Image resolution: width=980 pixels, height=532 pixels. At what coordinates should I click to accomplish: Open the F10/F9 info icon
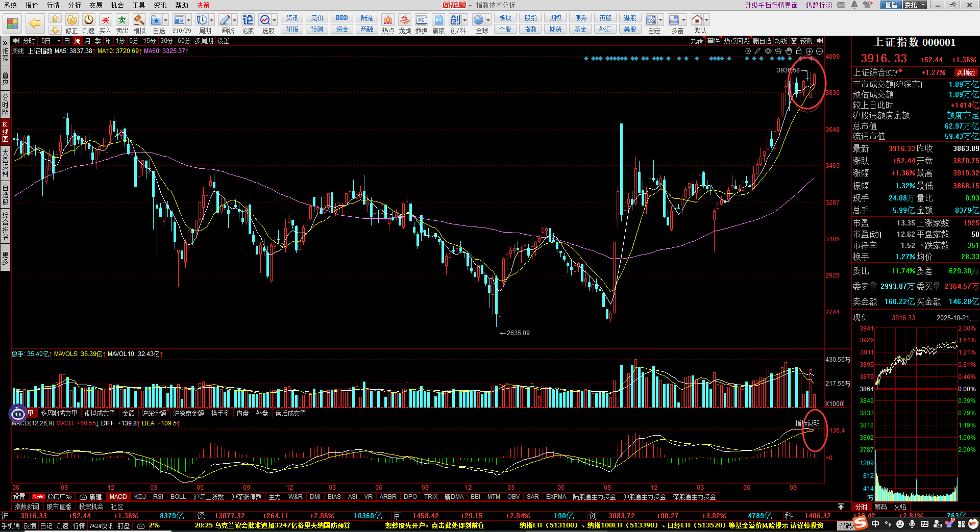click(179, 20)
